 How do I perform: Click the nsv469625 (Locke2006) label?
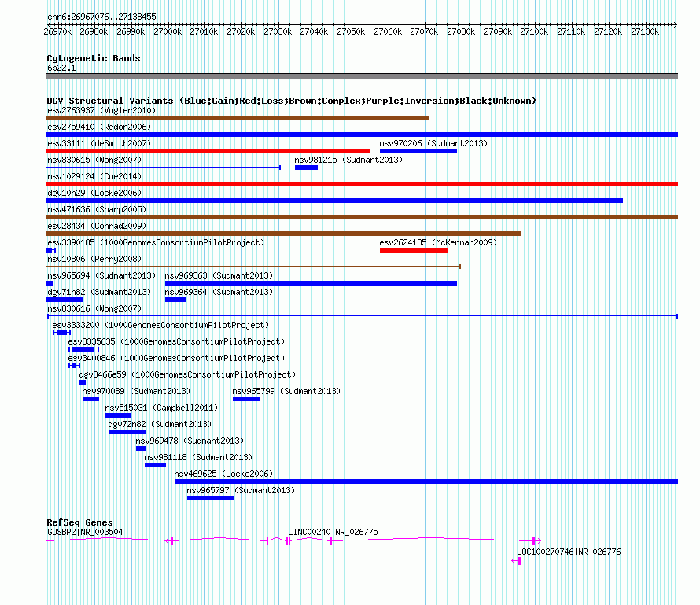(x=223, y=474)
